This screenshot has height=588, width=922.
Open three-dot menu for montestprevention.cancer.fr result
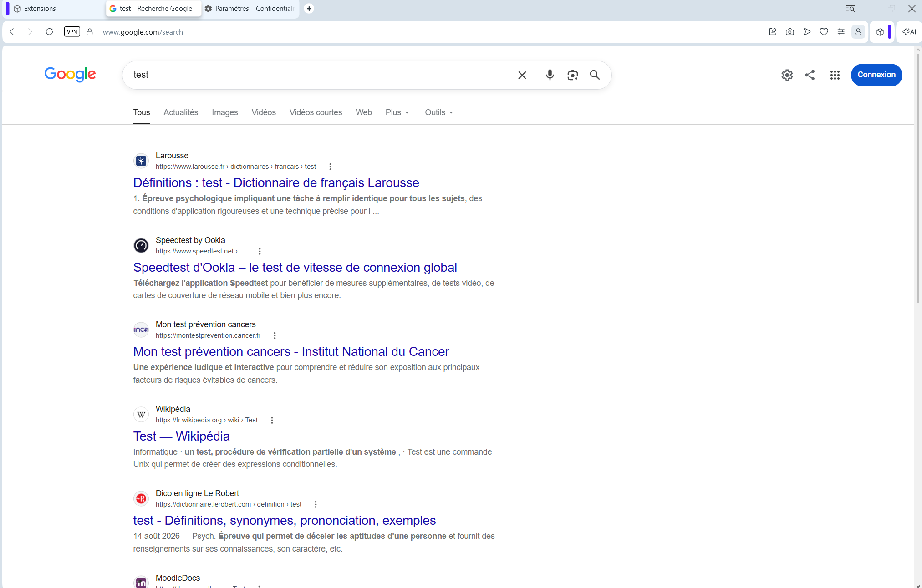(275, 335)
